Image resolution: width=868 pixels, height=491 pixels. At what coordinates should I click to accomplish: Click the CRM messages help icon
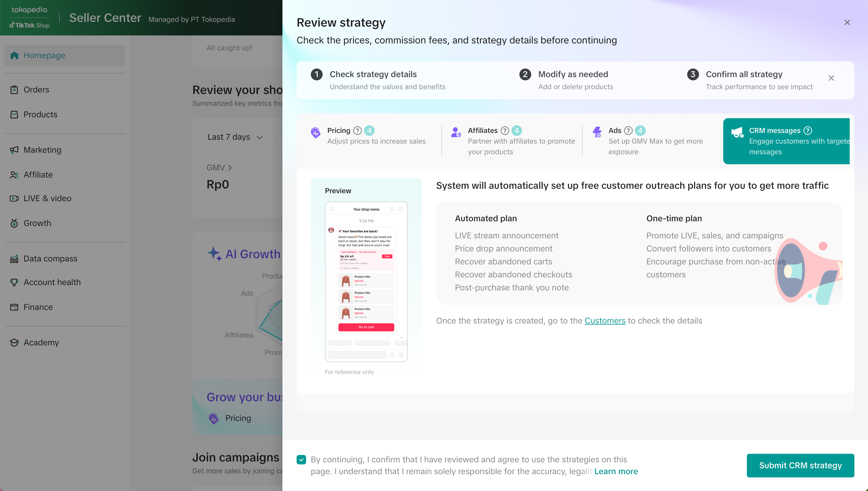[808, 131]
